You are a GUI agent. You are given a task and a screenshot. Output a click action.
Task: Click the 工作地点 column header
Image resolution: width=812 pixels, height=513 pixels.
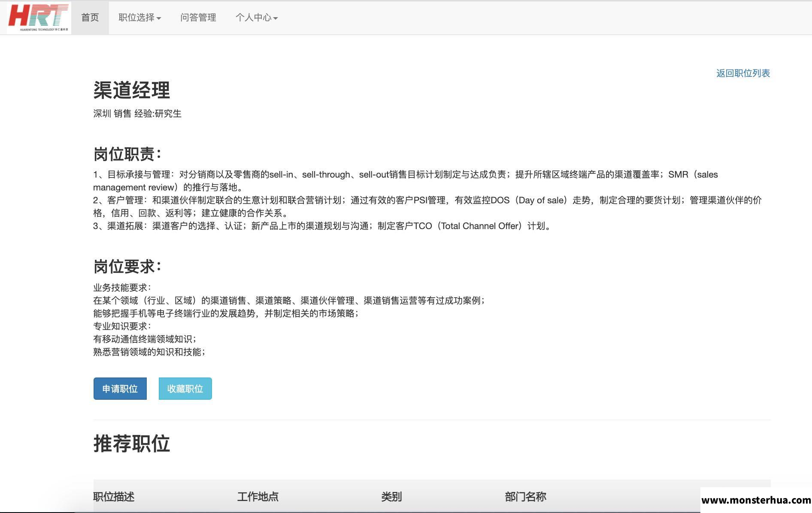(258, 497)
